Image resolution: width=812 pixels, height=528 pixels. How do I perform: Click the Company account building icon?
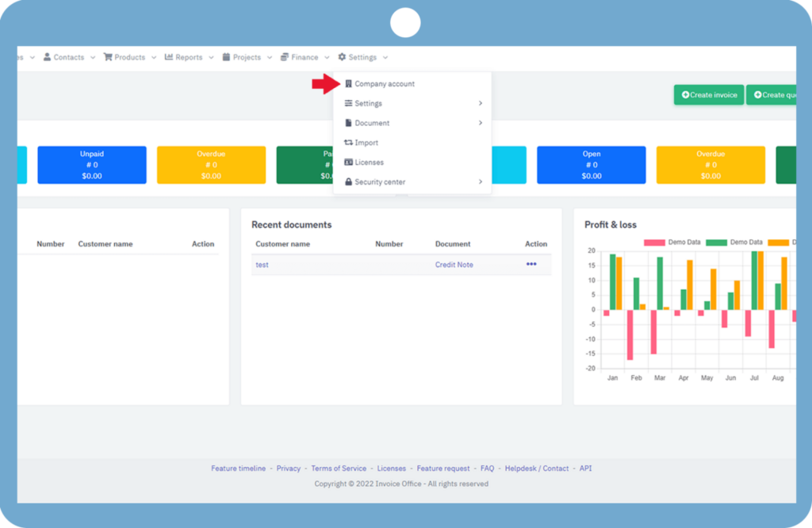[348, 84]
